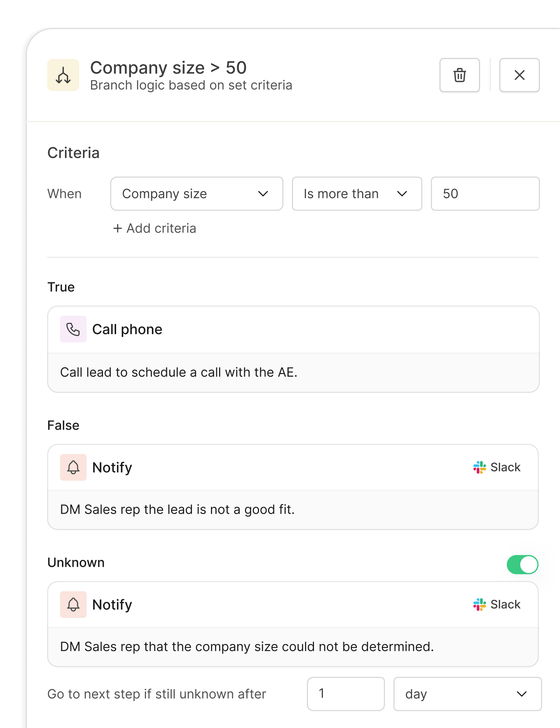
Task: Click the branch logic icon in header
Action: (x=63, y=75)
